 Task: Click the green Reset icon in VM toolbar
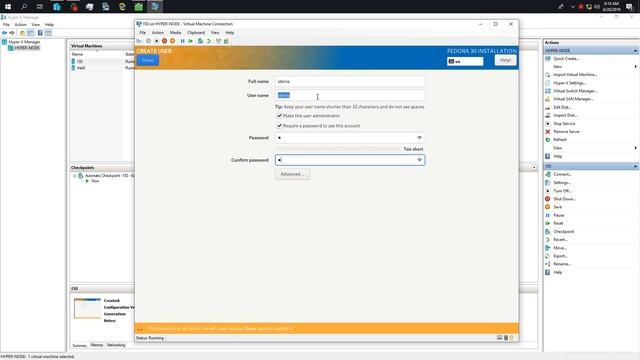[x=190, y=41]
